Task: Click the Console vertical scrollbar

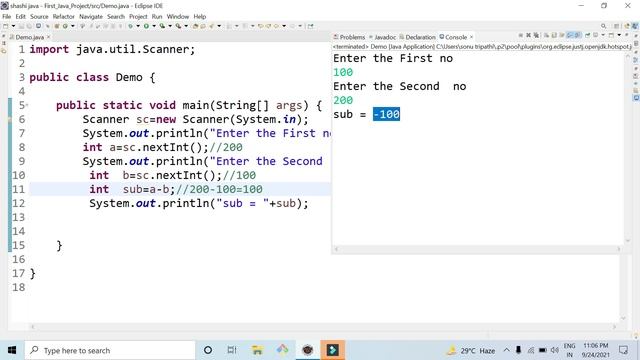Action: pyautogui.click(x=628, y=149)
